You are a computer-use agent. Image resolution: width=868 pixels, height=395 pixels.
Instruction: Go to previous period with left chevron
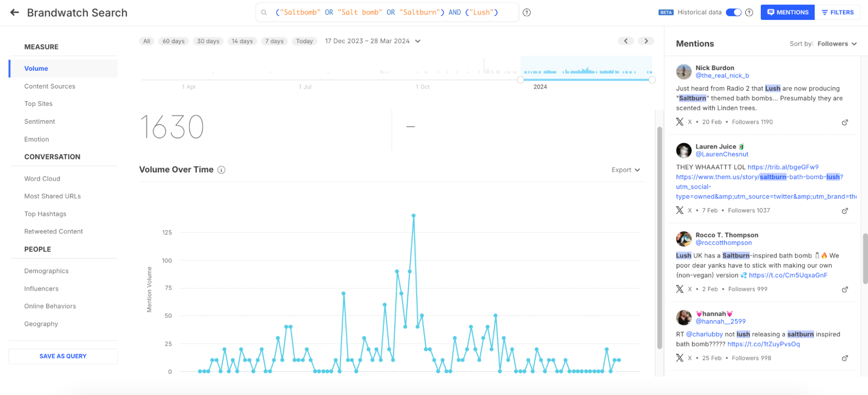tap(626, 41)
